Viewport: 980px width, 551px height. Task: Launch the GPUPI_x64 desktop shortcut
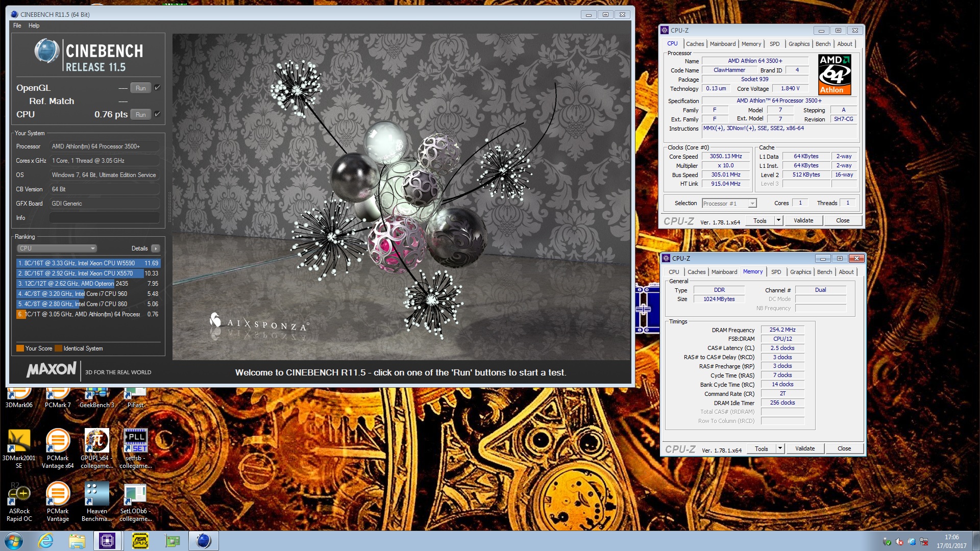click(97, 448)
